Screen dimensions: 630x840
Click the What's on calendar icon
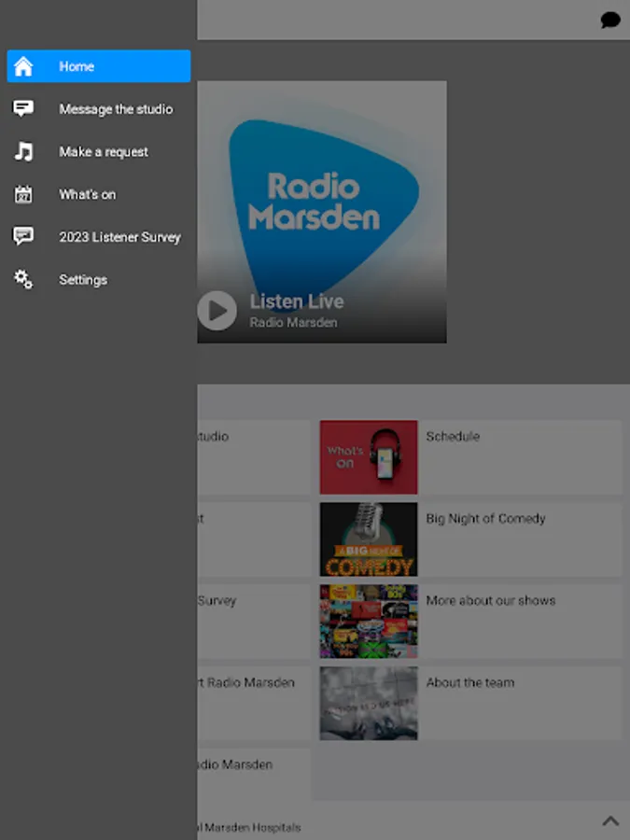(x=23, y=194)
